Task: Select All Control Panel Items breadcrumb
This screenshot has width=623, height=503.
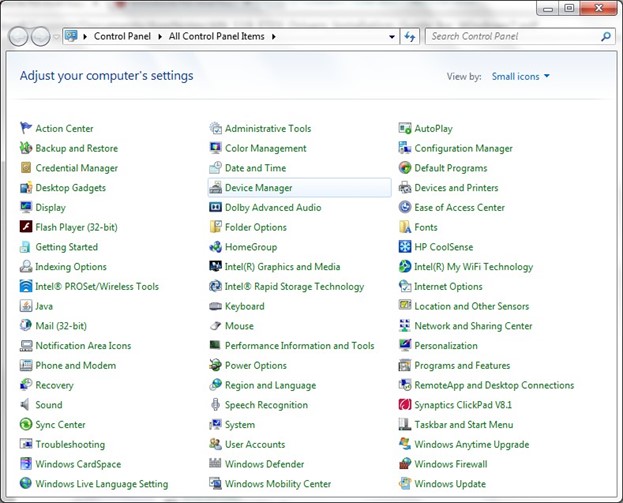Action: 217,36
